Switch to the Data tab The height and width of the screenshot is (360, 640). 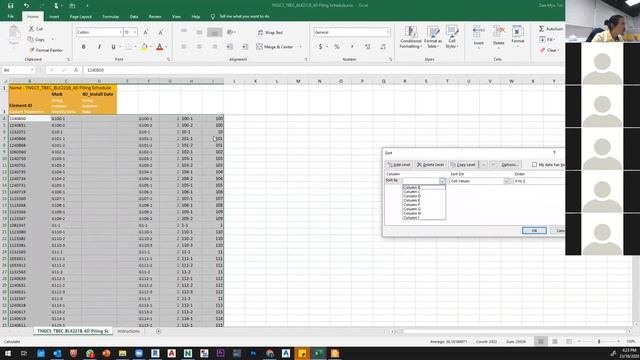coord(134,17)
